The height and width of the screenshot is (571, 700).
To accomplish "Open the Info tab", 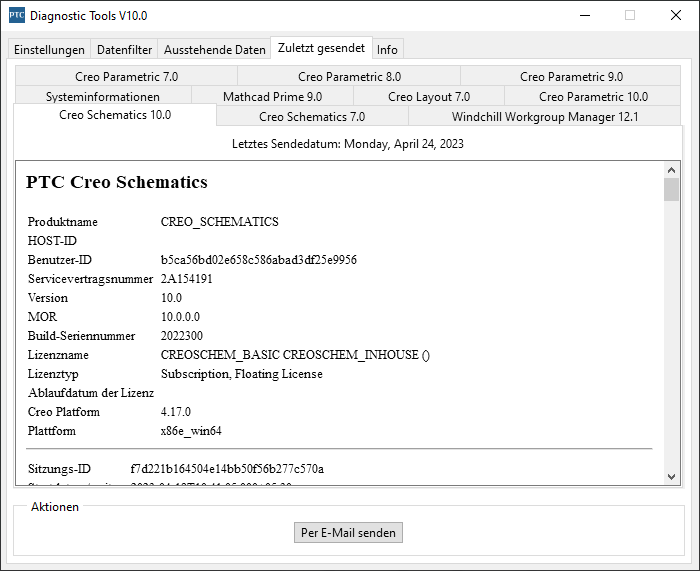I will point(387,50).
